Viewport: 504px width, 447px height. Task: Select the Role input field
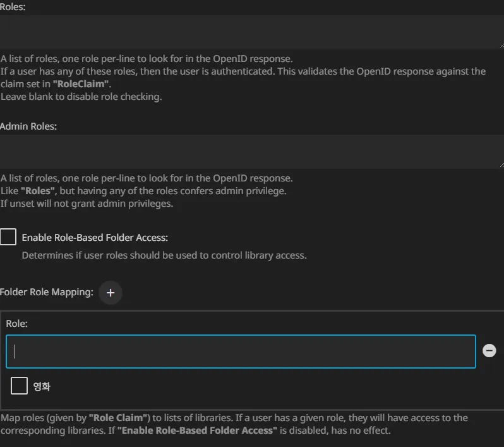coord(241,352)
